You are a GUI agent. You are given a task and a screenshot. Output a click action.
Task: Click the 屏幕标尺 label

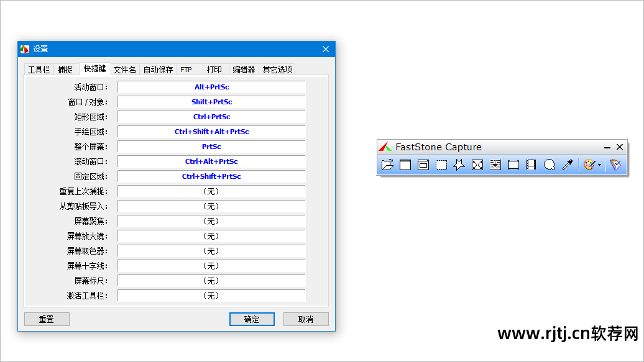pyautogui.click(x=91, y=281)
